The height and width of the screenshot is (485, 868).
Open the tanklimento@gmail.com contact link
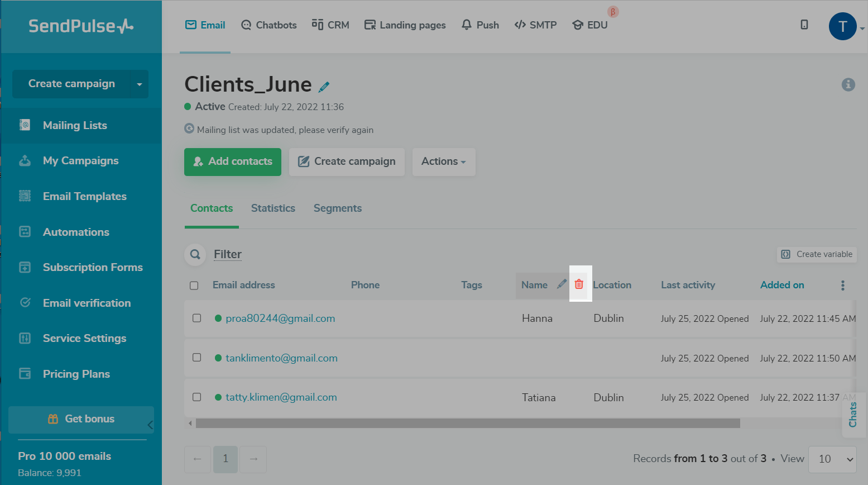[281, 358]
